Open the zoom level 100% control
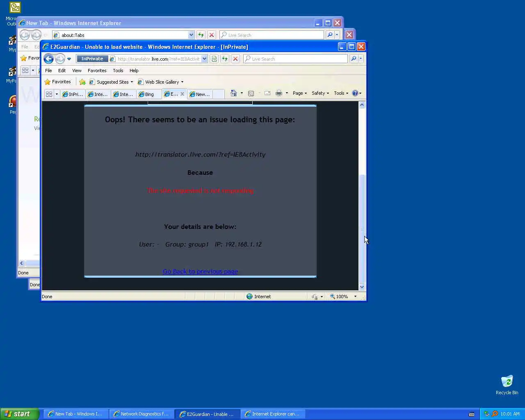Screen dimensions: 525x420 (340, 296)
